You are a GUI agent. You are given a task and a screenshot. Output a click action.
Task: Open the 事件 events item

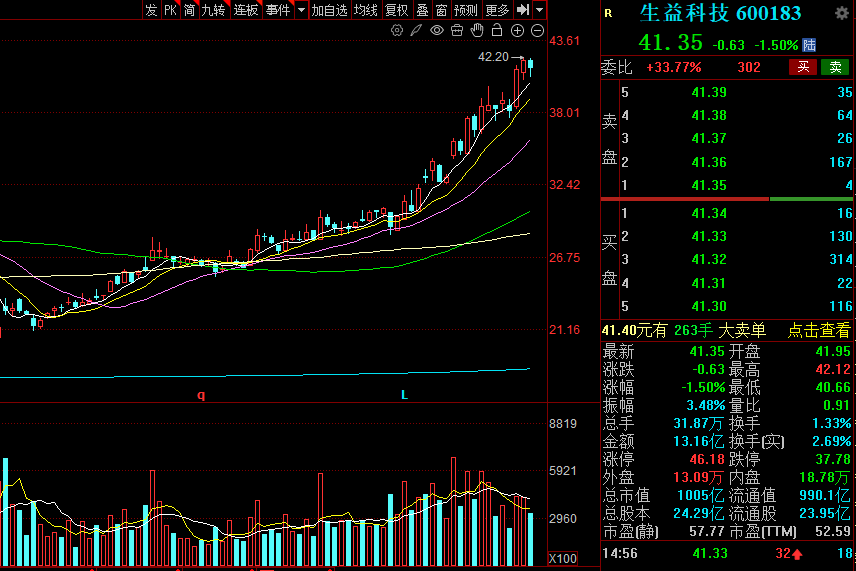[x=278, y=10]
